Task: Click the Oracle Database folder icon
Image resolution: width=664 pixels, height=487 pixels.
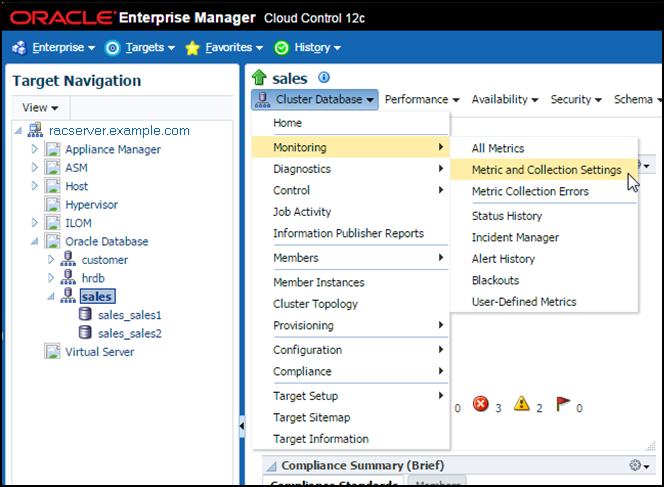Action: [x=53, y=241]
